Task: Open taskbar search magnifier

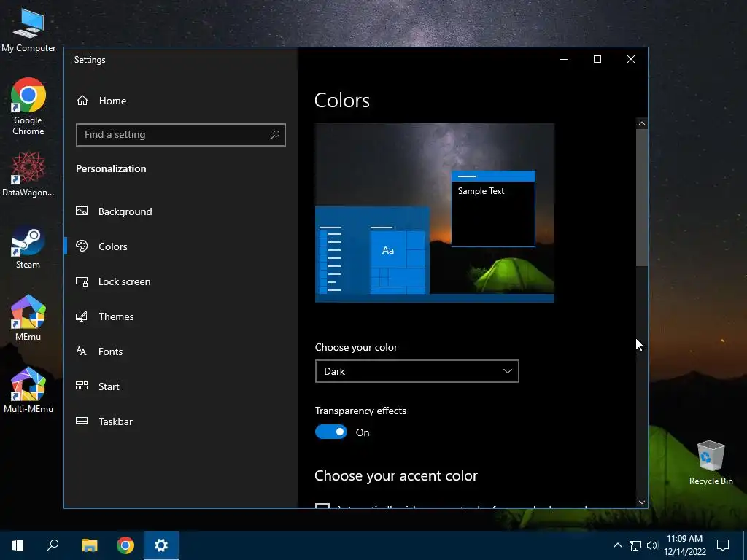Action: click(53, 545)
